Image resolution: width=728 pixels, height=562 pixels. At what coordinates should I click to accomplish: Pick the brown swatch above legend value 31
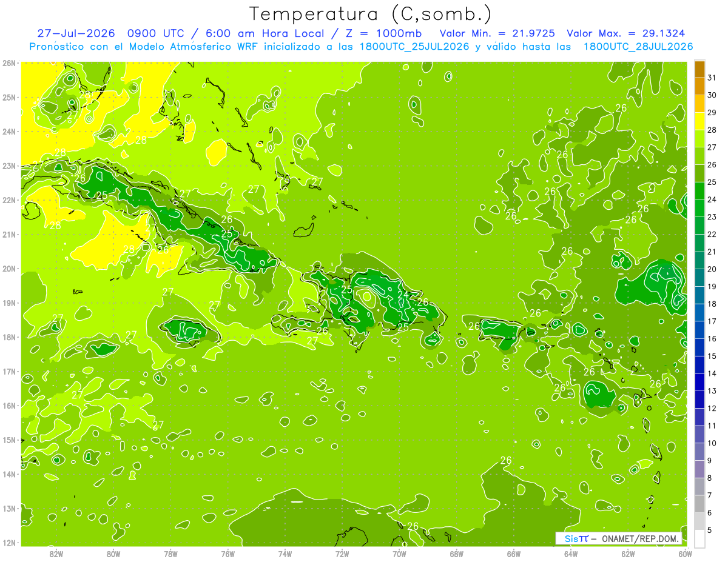[x=699, y=69]
